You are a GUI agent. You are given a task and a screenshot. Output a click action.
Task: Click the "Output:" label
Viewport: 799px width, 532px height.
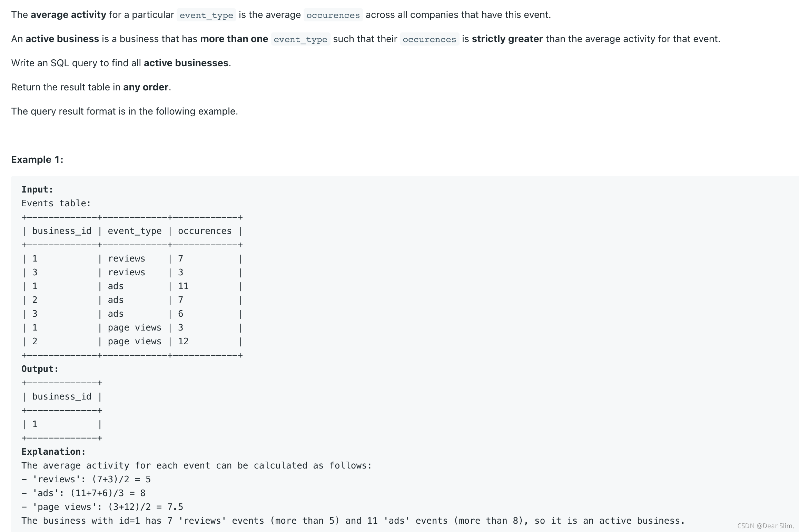(40, 369)
